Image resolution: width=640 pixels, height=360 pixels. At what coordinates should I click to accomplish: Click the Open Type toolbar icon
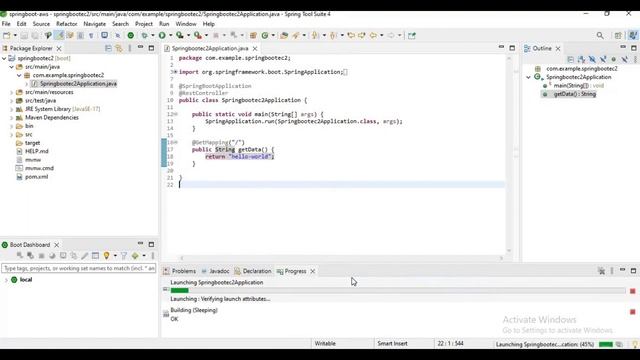(x=284, y=36)
